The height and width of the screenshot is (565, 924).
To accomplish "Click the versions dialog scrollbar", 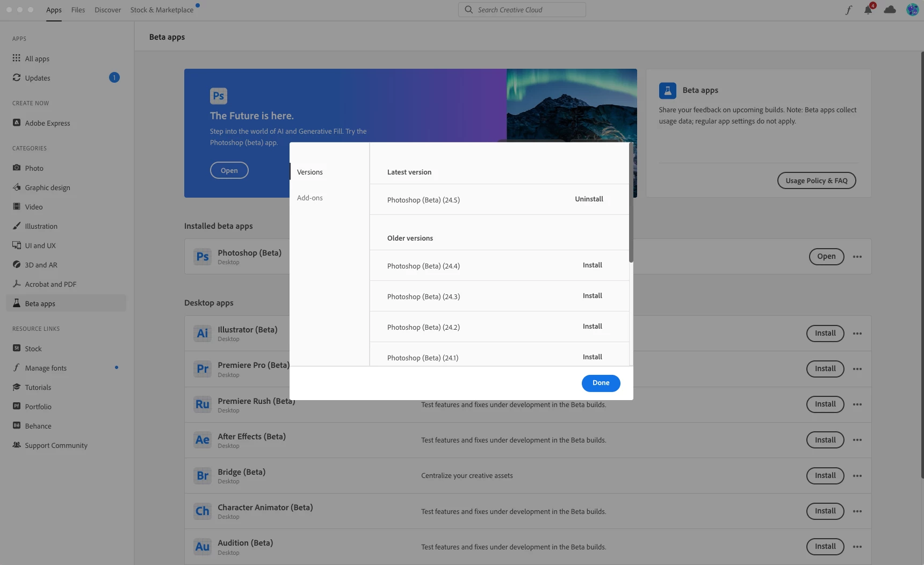I will tap(631, 203).
